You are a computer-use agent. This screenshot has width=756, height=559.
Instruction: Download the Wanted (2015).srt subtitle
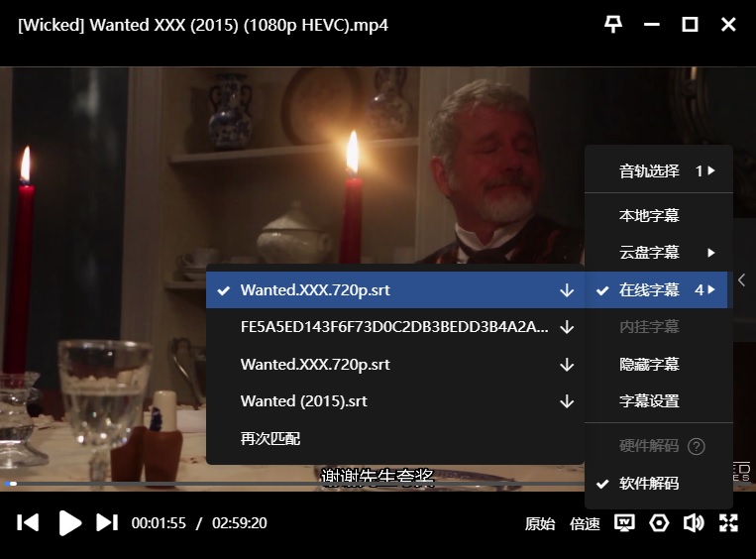tap(567, 401)
